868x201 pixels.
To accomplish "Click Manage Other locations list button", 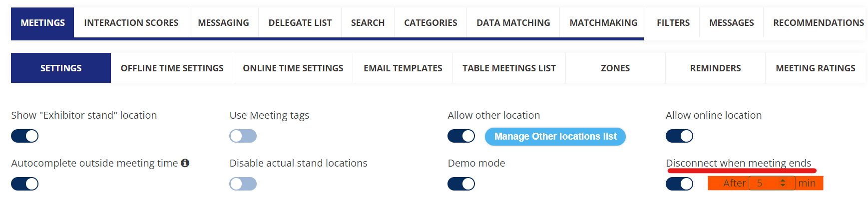I will (555, 137).
